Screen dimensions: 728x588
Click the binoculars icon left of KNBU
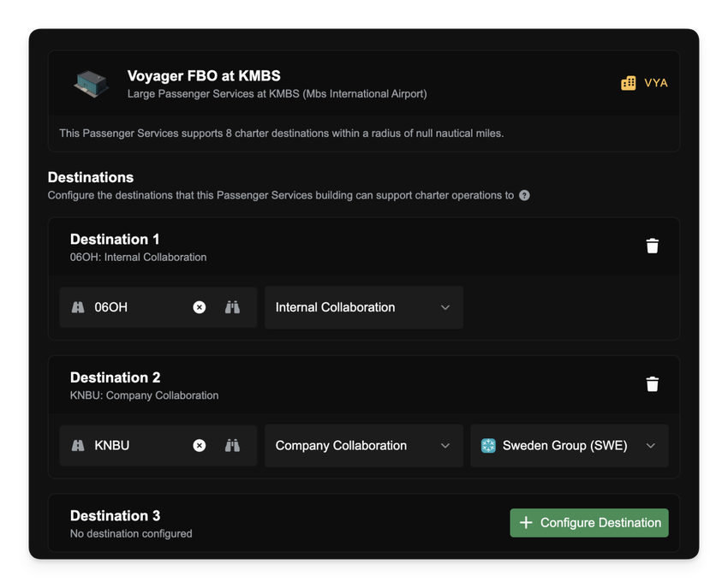pyautogui.click(x=78, y=445)
